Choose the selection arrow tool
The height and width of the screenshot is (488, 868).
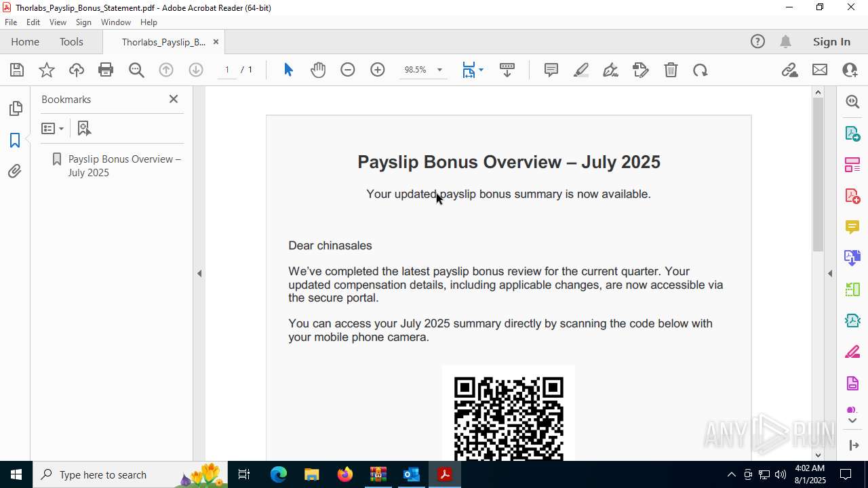(288, 70)
